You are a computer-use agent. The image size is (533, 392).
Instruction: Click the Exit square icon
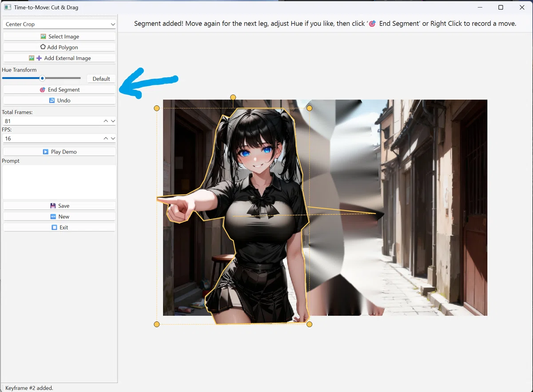(54, 227)
